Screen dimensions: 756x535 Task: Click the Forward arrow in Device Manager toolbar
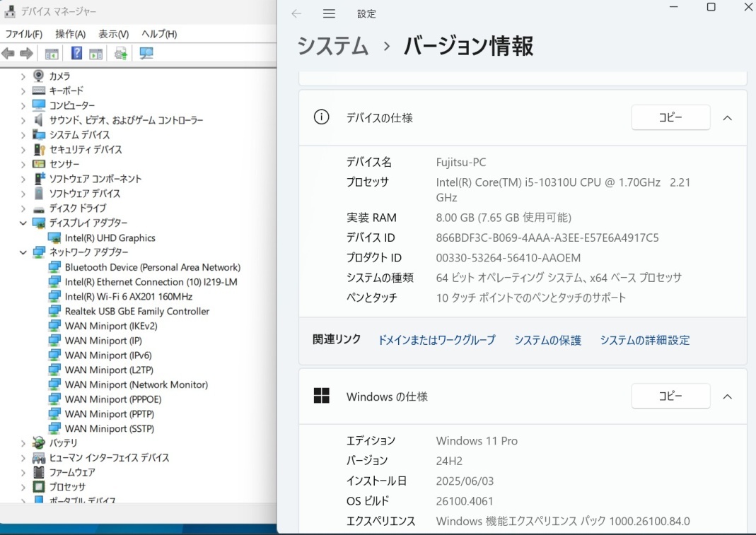[26, 53]
